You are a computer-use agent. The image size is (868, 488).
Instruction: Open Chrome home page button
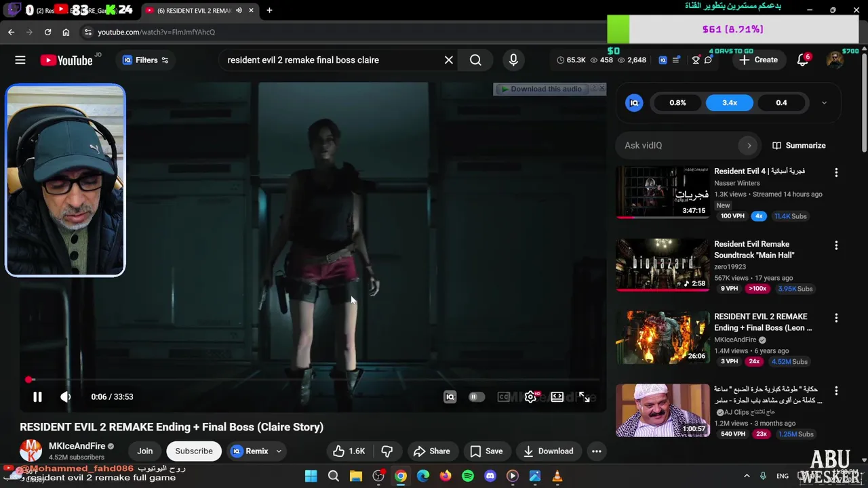coord(66,32)
